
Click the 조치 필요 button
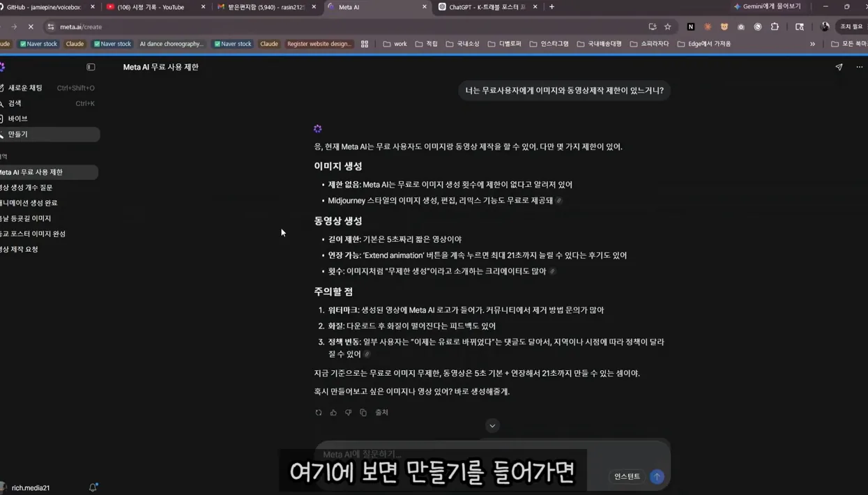tap(851, 26)
